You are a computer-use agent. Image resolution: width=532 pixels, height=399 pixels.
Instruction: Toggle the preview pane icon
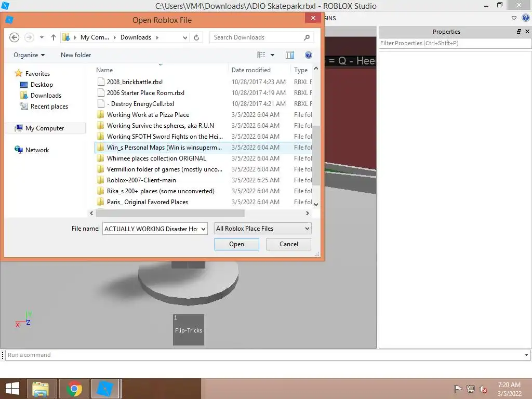coord(290,55)
